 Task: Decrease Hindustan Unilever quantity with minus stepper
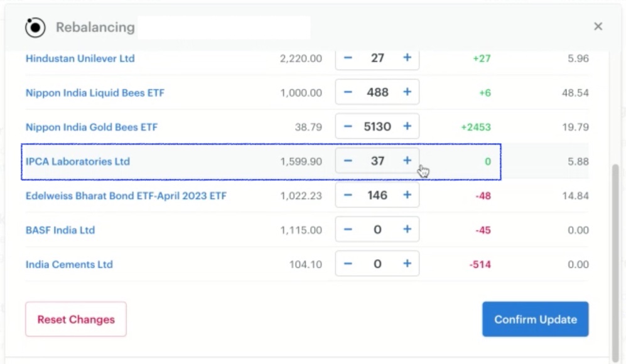(347, 58)
